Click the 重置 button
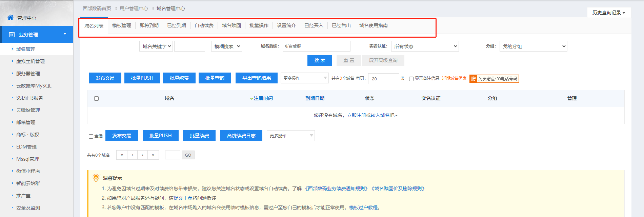Screen dimensions: 644x217 (349, 60)
